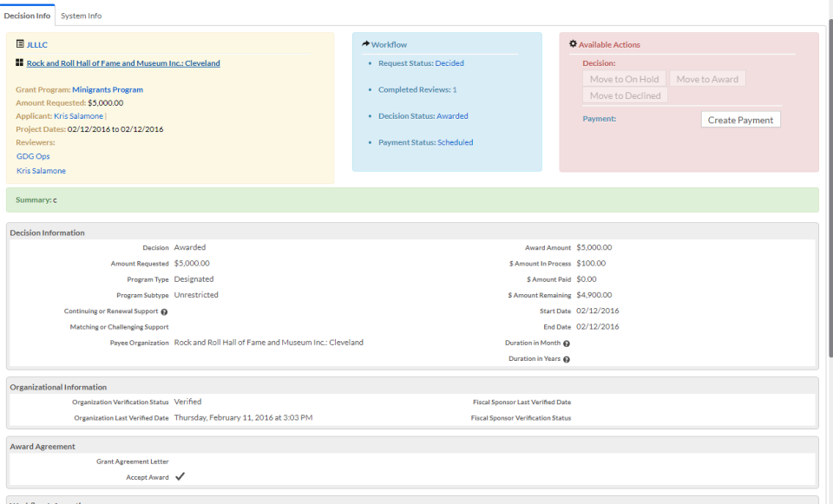The image size is (833, 504).
Task: Select the Decision Info tab
Action: 28,15
